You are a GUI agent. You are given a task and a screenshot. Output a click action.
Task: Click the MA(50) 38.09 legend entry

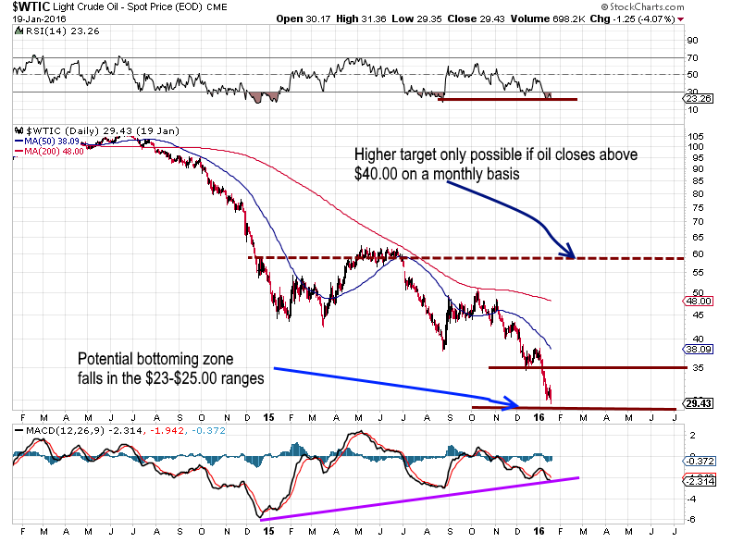tap(47, 142)
